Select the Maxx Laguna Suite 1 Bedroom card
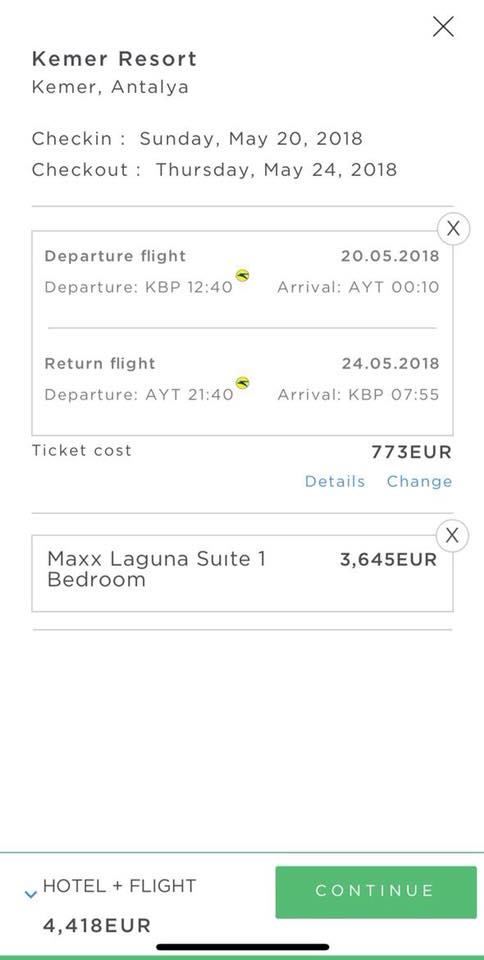The width and height of the screenshot is (484, 960). point(242,573)
